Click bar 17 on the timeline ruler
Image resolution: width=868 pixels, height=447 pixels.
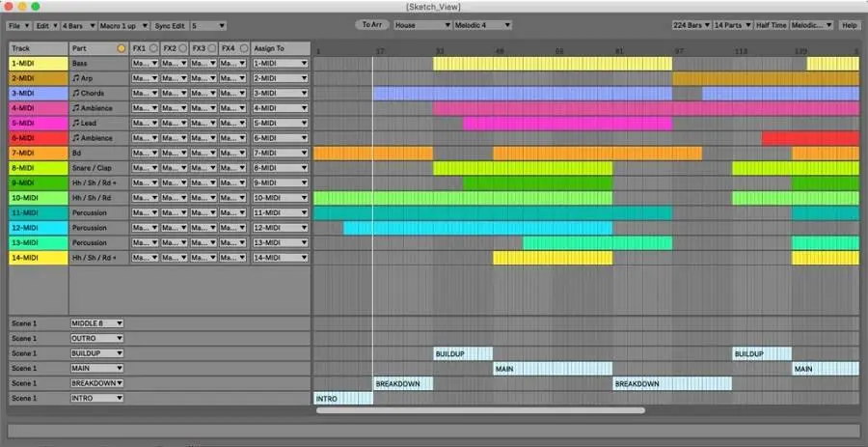380,51
